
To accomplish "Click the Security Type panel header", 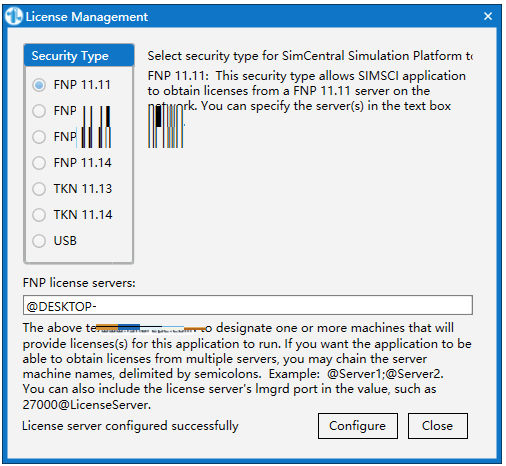I will pos(79,55).
